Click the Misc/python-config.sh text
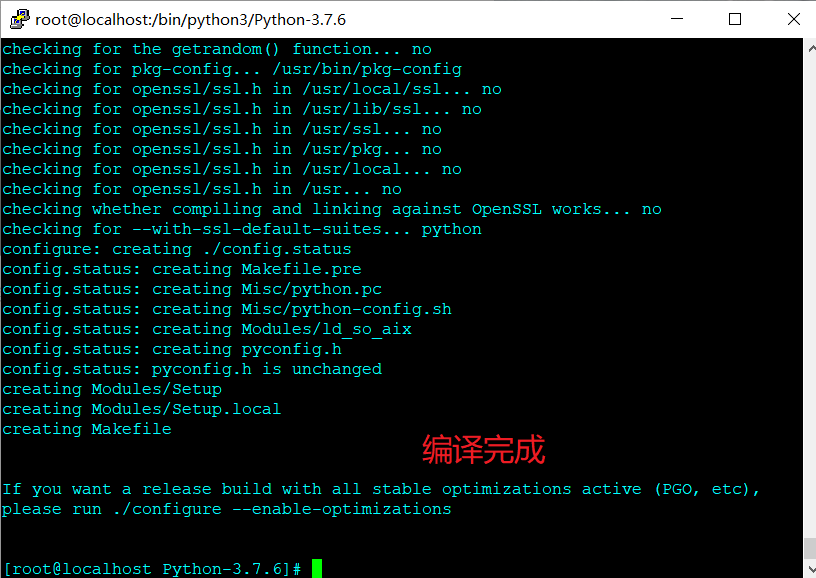Screen dimensions: 816x578 346,308
